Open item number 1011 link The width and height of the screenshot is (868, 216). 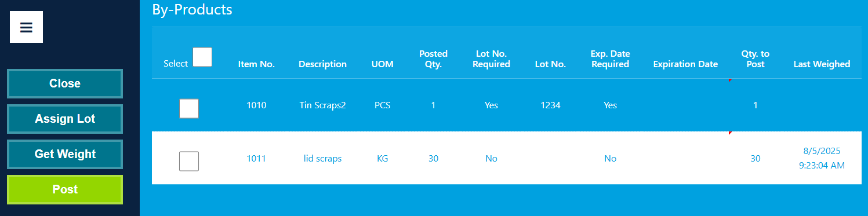pyautogui.click(x=256, y=158)
